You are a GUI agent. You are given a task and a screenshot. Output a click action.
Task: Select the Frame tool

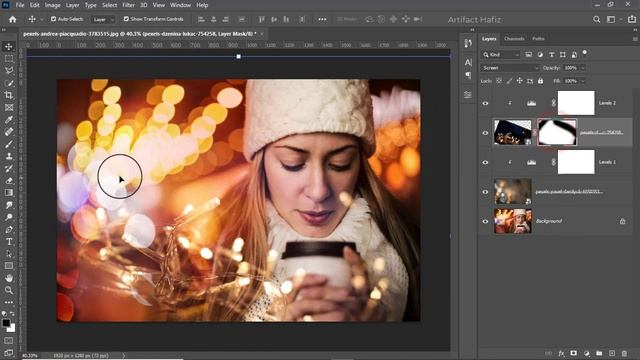click(x=9, y=107)
